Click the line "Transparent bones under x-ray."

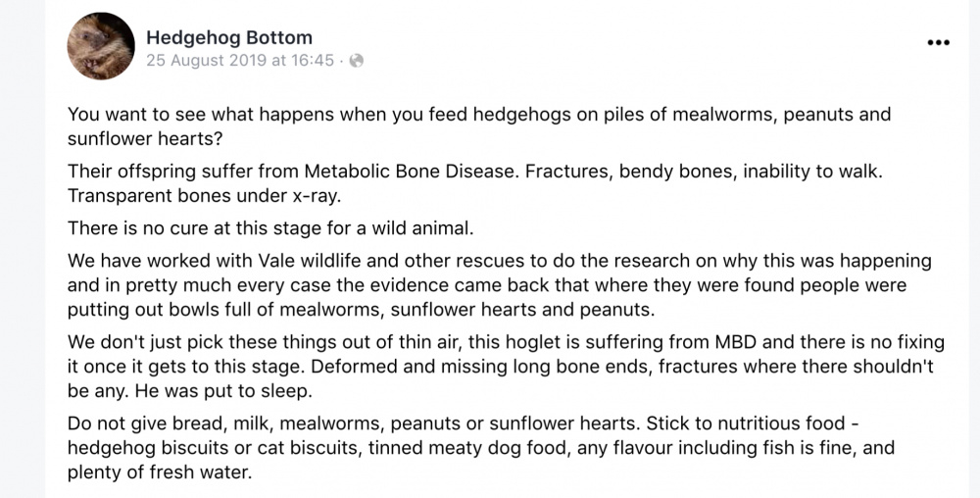[x=205, y=196]
